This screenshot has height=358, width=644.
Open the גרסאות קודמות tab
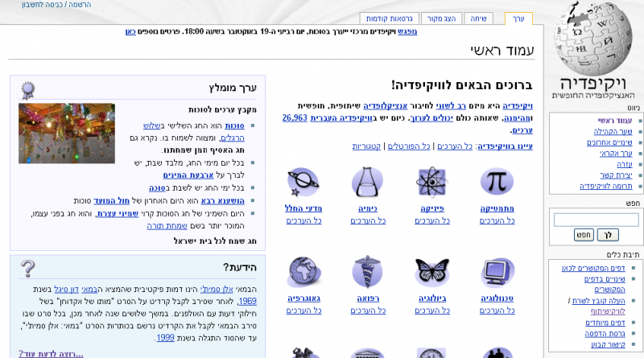point(390,19)
